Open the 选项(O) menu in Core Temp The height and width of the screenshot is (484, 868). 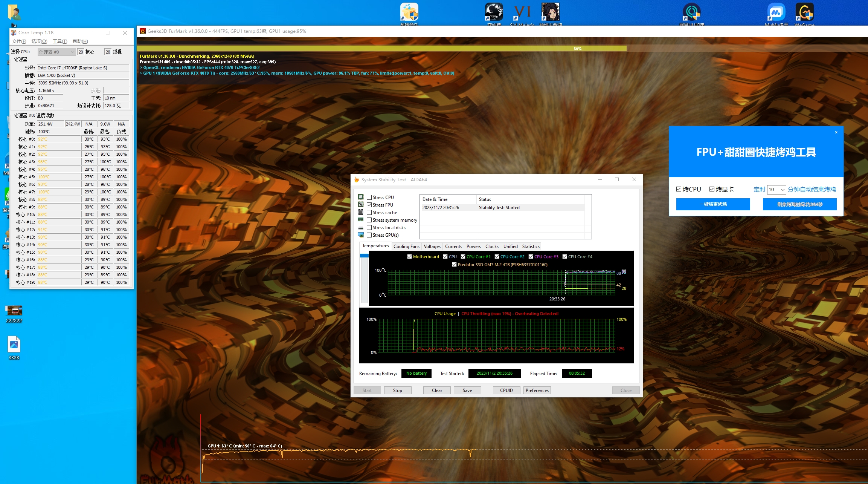pos(39,41)
